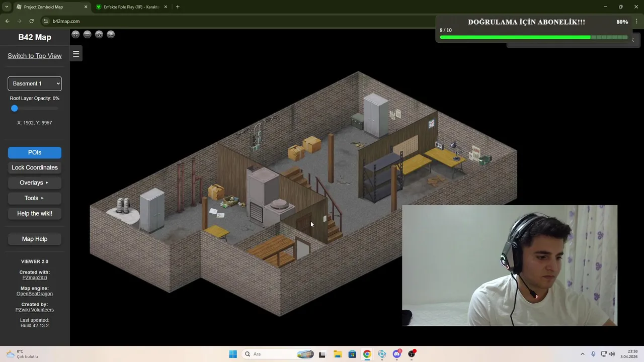The height and width of the screenshot is (362, 644).
Task: Expand the Overlays submenu
Action: click(35, 183)
